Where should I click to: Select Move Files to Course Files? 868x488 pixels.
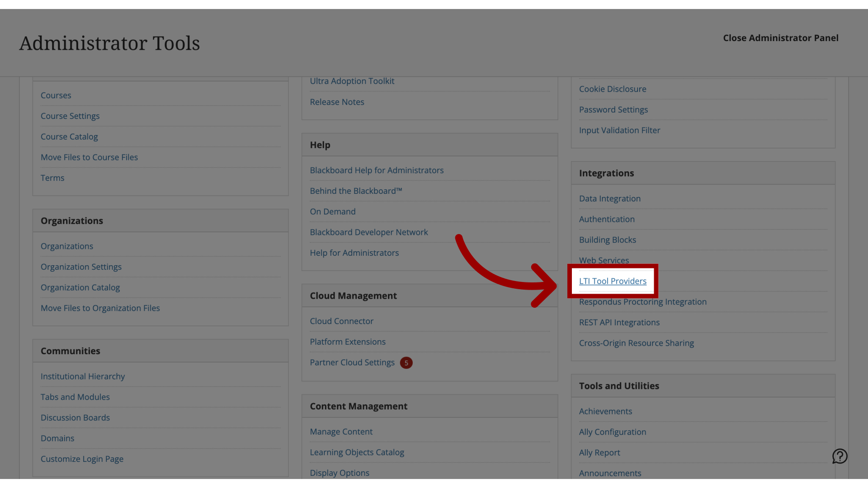(90, 157)
